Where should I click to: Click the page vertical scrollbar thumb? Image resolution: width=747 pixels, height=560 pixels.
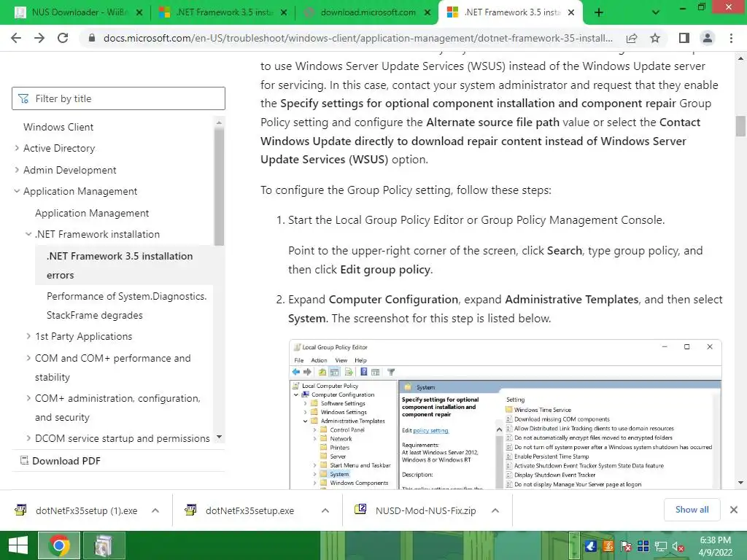pyautogui.click(x=740, y=125)
